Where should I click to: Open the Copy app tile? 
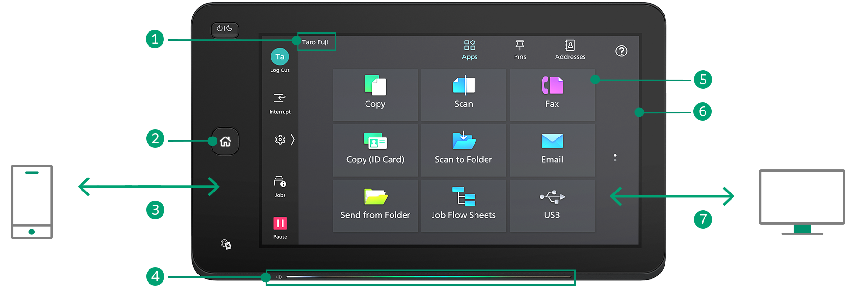[x=375, y=95]
